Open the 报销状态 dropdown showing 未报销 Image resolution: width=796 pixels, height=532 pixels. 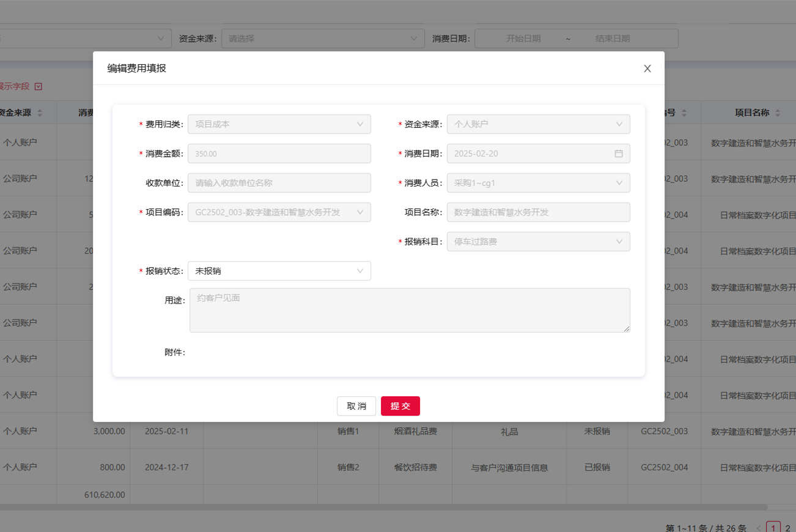point(279,271)
